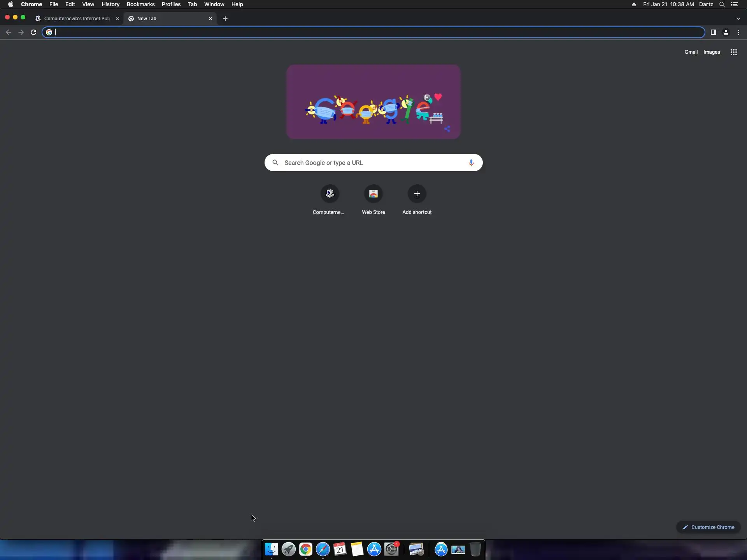Click the voice search microphone icon
The image size is (747, 560).
(x=471, y=163)
